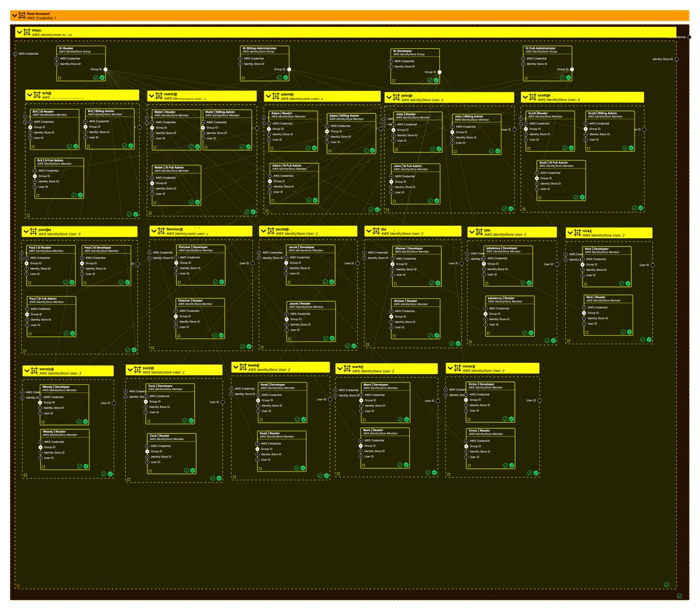Click filled green check on Victor | Developer

pyautogui.click(x=512, y=418)
